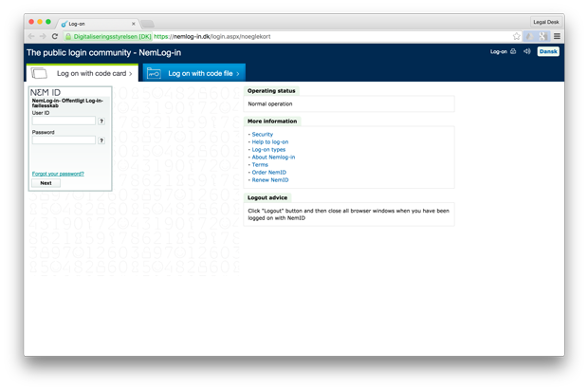Click the first extension icon beside the star
This screenshot has width=588, height=390.
pos(529,36)
